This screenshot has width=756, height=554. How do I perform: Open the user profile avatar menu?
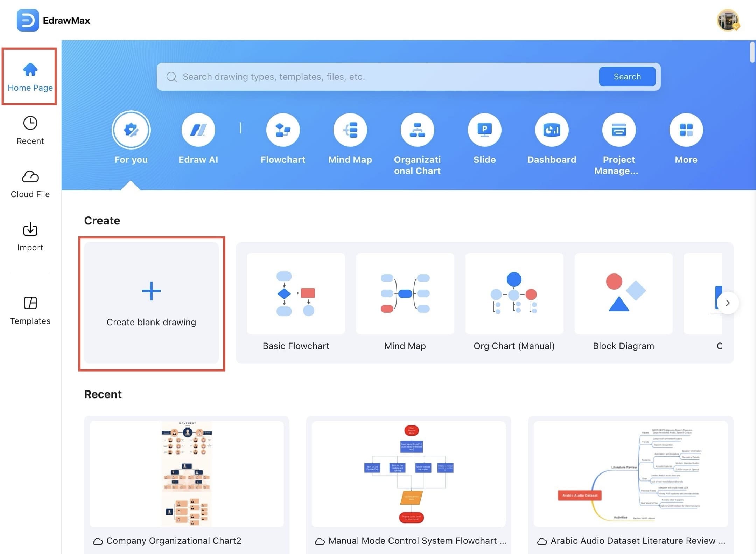728,20
